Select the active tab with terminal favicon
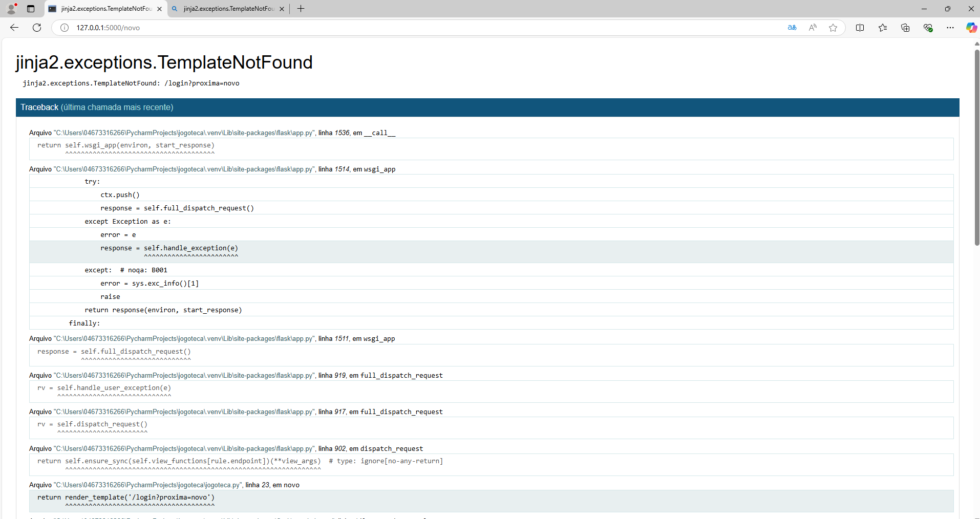This screenshot has width=980, height=519. click(x=106, y=9)
